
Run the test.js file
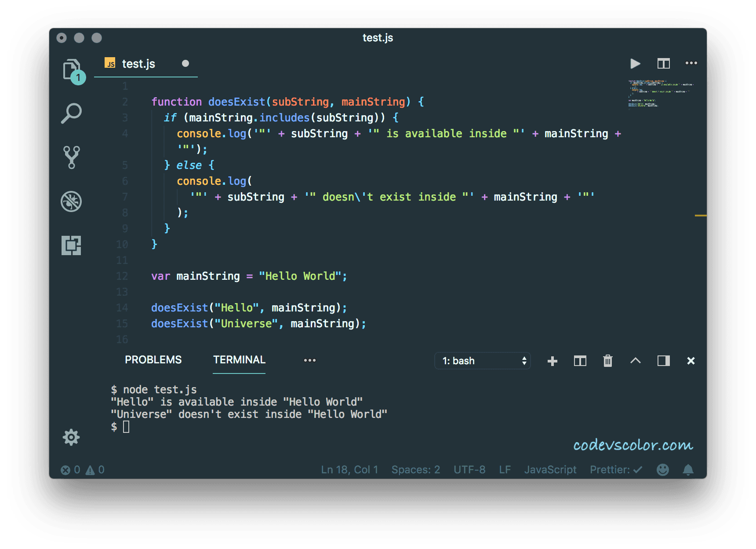[x=635, y=63]
